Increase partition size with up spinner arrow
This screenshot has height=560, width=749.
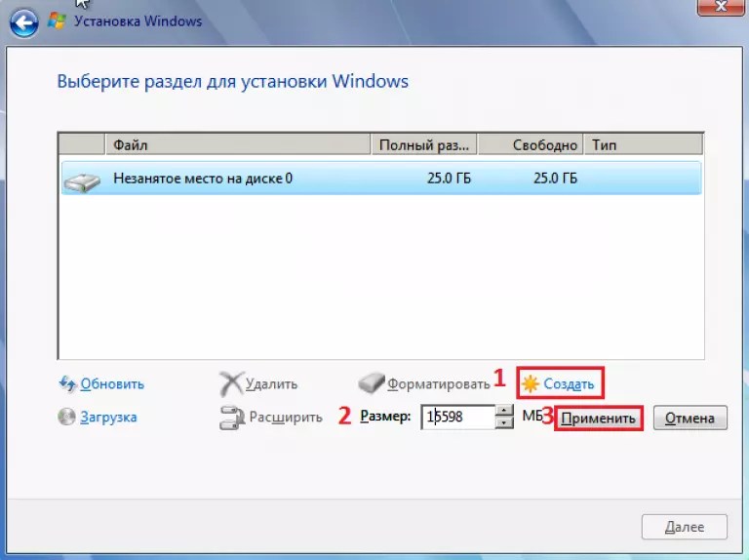point(504,411)
